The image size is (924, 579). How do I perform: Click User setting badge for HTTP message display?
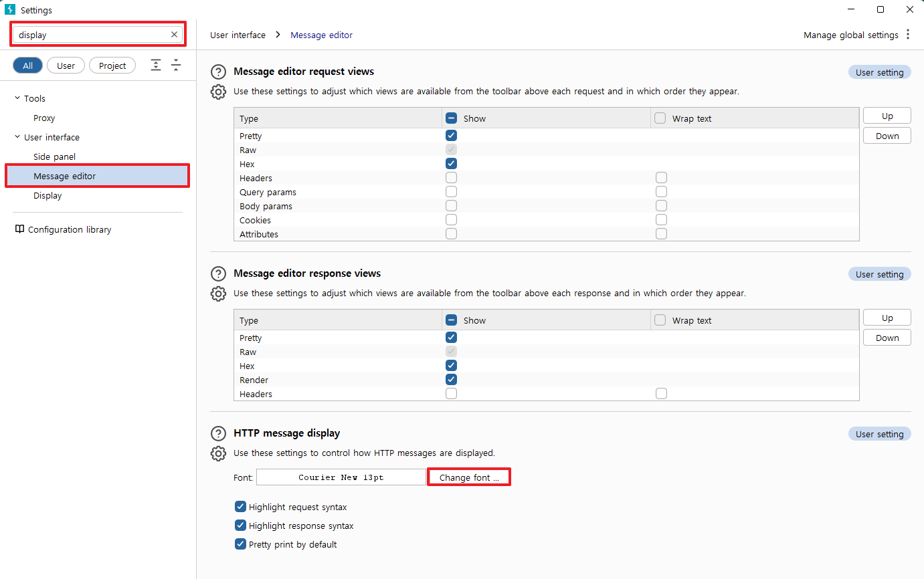pyautogui.click(x=880, y=434)
